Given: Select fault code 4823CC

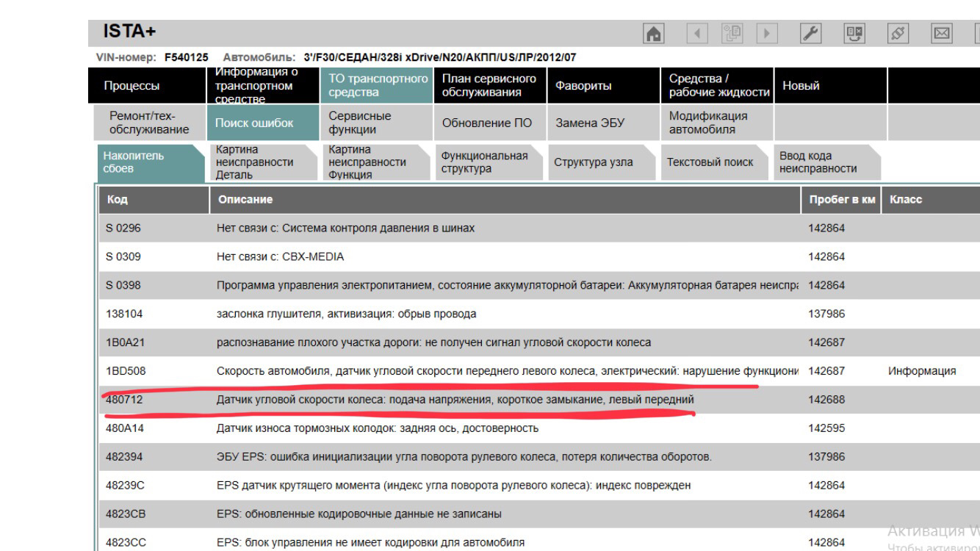Looking at the screenshot, I should click(x=126, y=544).
